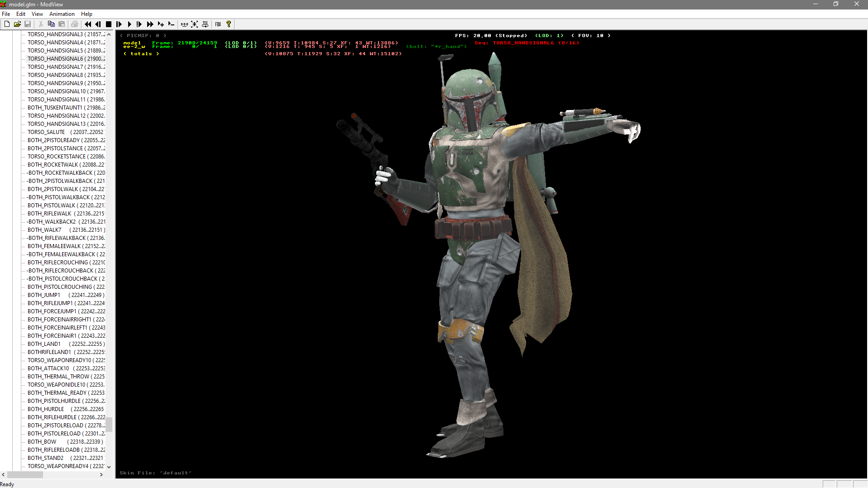Click the 'totals' label in viewport overlay

pyautogui.click(x=141, y=53)
